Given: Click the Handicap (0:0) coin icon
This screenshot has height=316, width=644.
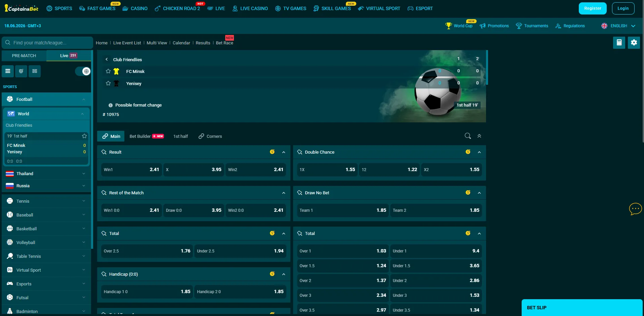Looking at the screenshot, I should point(272,274).
